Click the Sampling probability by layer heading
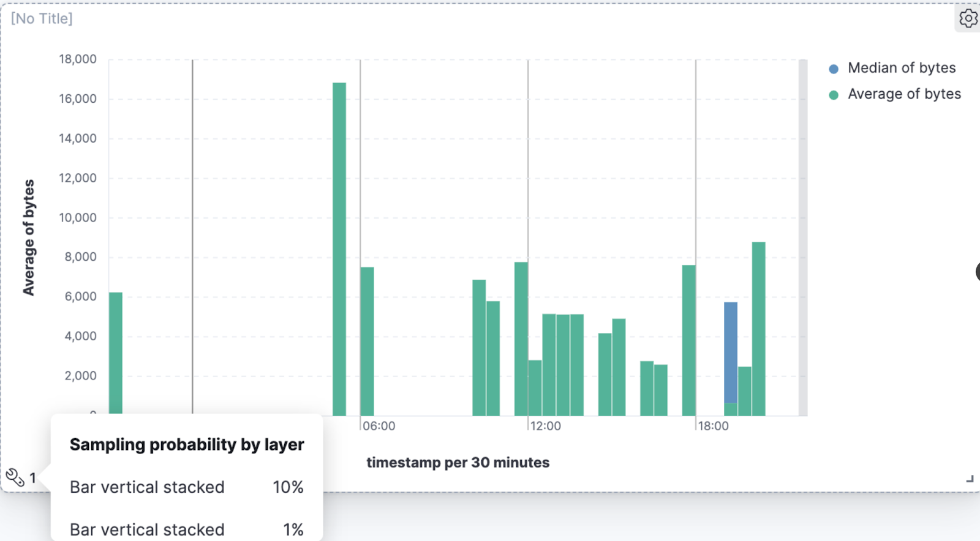The height and width of the screenshot is (541, 980). pyautogui.click(x=186, y=444)
